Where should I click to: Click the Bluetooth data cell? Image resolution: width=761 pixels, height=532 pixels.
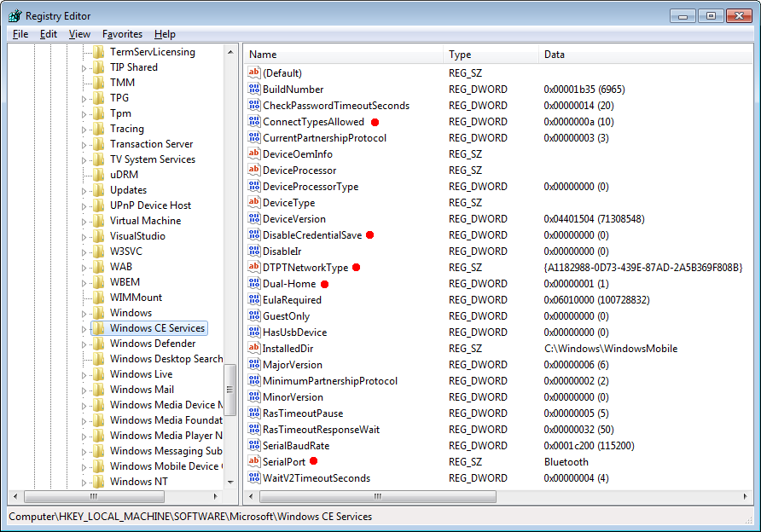coord(566,462)
